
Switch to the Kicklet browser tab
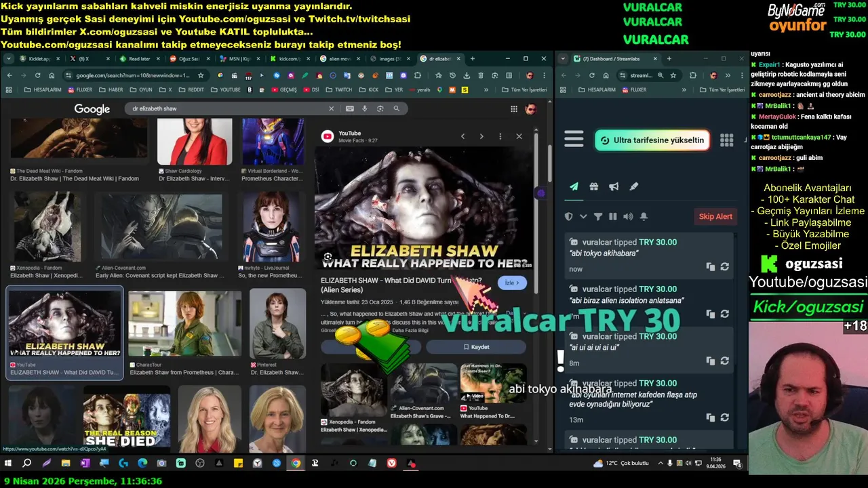pos(41,59)
